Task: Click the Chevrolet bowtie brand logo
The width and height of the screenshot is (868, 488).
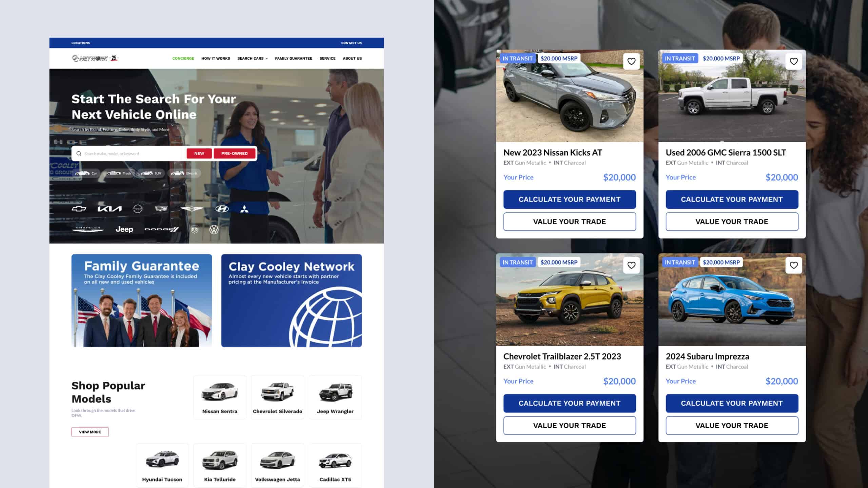Action: pos(79,209)
